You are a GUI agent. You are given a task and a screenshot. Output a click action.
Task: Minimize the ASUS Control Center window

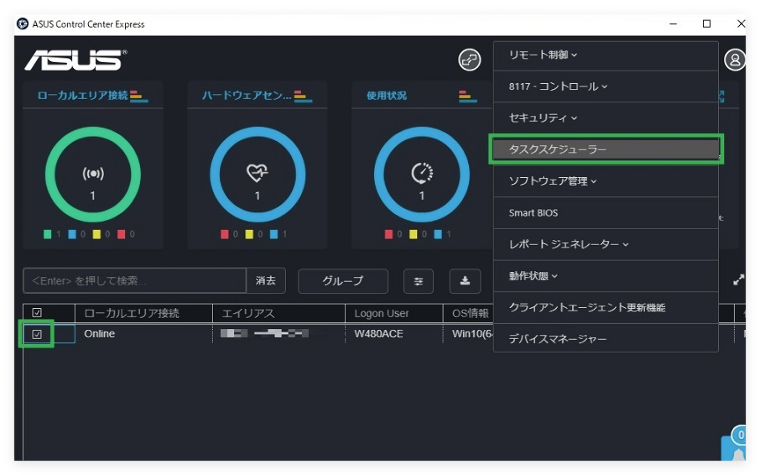(x=673, y=24)
